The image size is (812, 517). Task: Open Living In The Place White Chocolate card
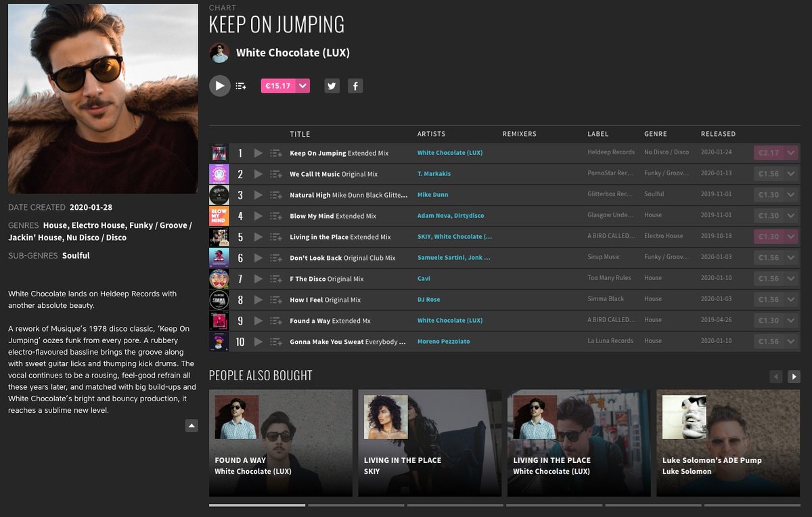point(579,443)
